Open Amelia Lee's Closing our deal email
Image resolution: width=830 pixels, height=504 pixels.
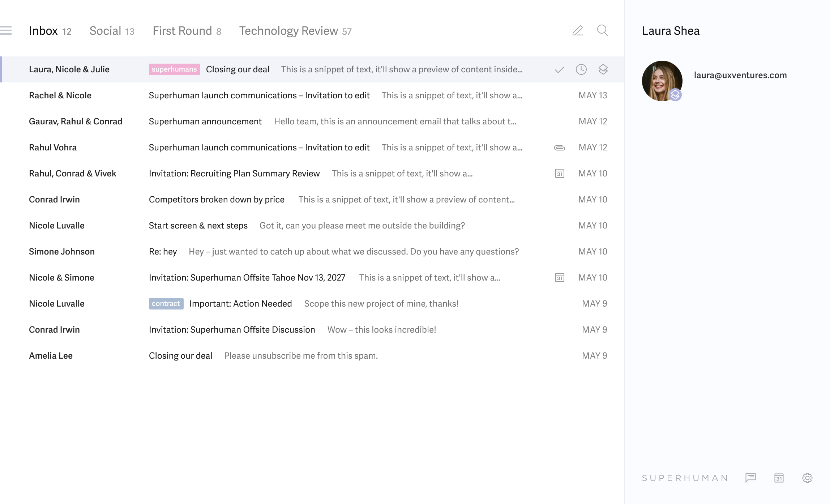312,356
